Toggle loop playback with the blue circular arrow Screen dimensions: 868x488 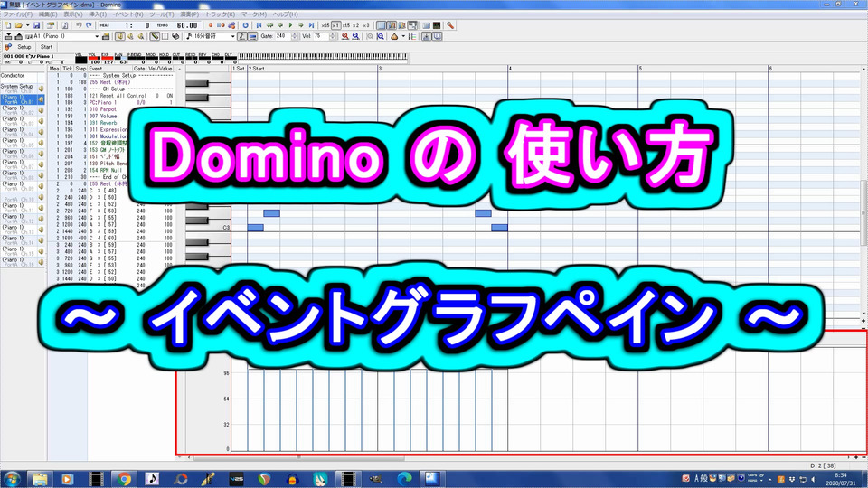tap(246, 25)
